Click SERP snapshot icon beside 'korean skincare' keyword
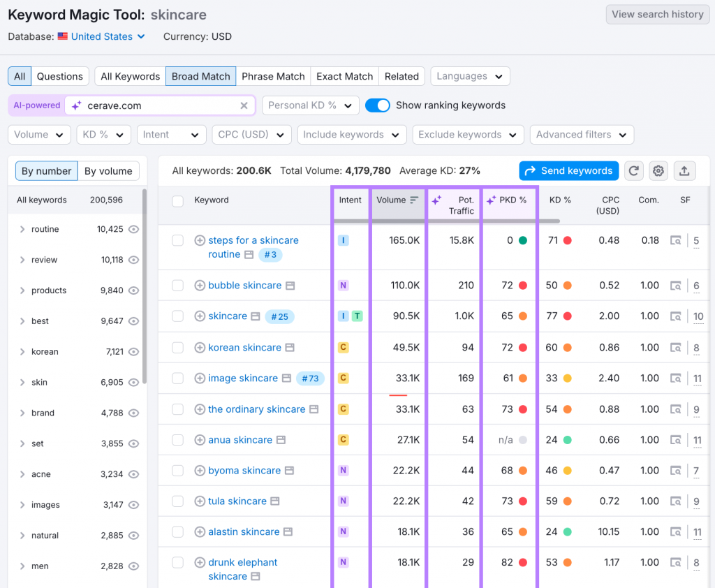The height and width of the screenshot is (588, 715). (290, 348)
